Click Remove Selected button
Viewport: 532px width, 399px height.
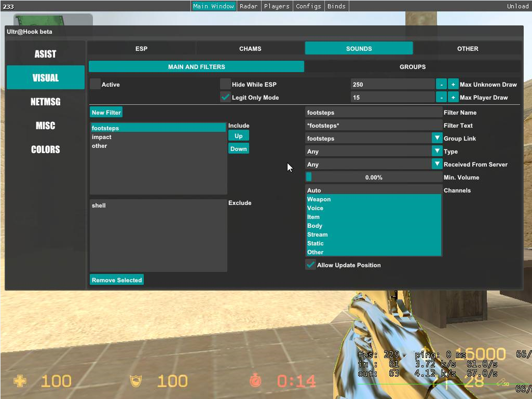117,280
